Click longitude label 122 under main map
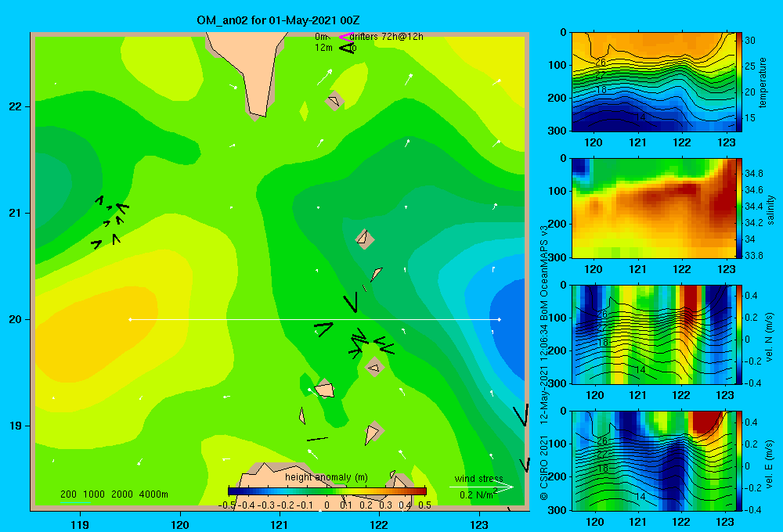This screenshot has width=783, height=532. 379,524
